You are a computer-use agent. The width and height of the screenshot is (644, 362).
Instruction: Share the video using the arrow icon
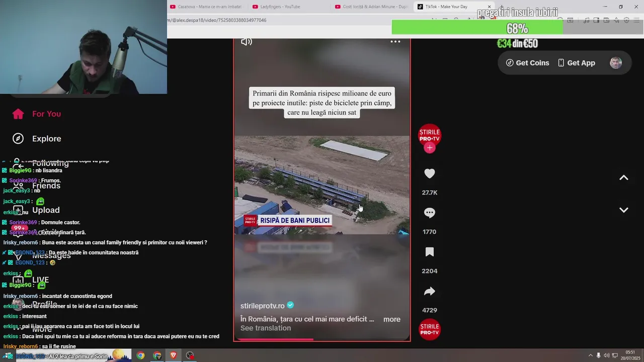(430, 291)
